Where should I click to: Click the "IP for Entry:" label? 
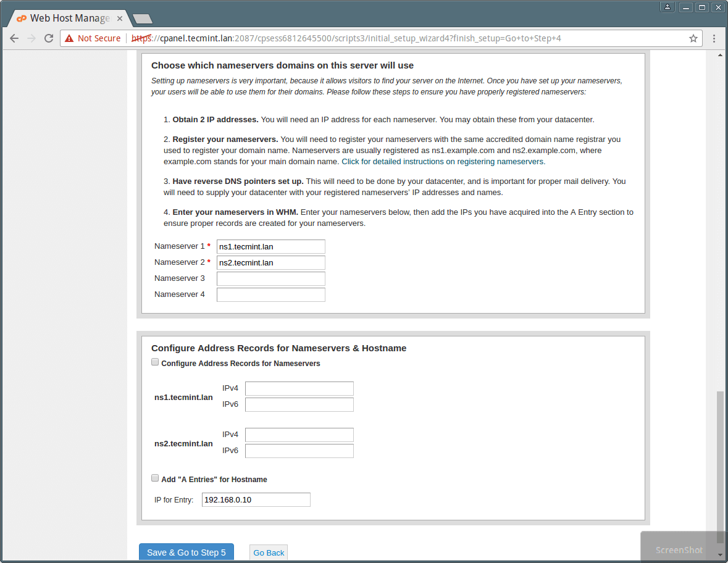[174, 500]
